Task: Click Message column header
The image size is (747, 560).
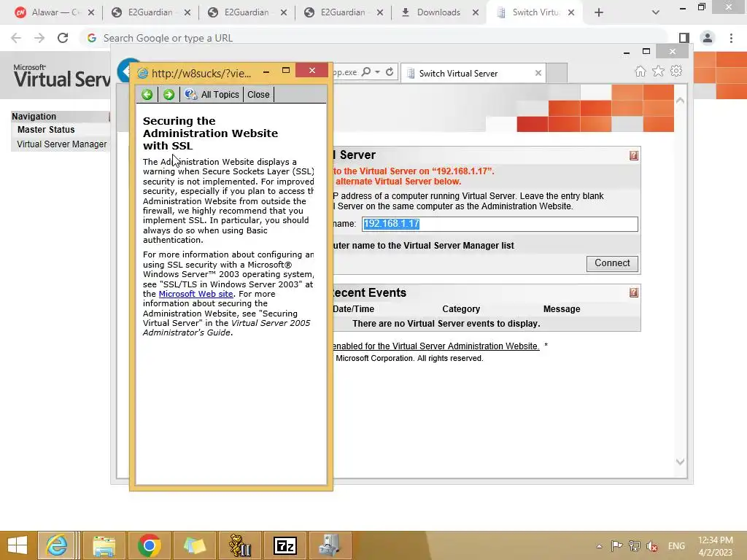Action: point(562,309)
